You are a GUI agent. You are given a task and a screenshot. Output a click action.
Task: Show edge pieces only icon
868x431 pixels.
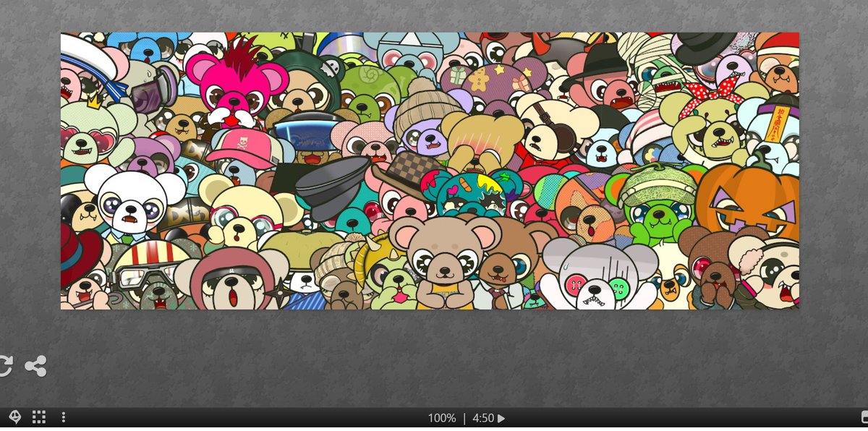pyautogui.click(x=39, y=417)
